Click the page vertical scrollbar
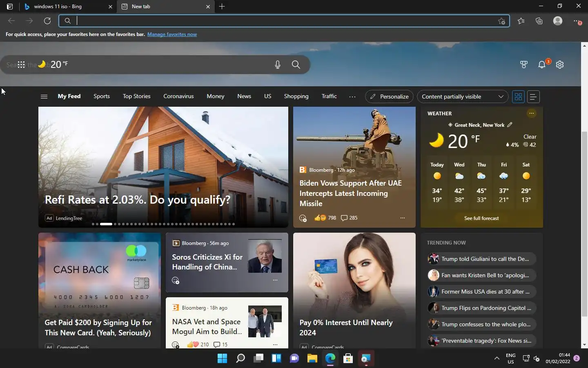The image size is (588, 368). pos(584,224)
